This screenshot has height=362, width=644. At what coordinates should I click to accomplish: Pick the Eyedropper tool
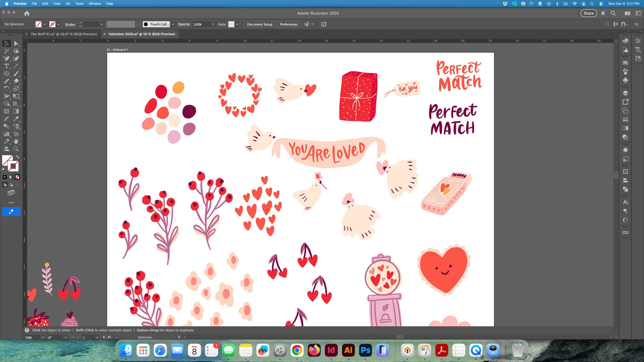(x=16, y=119)
